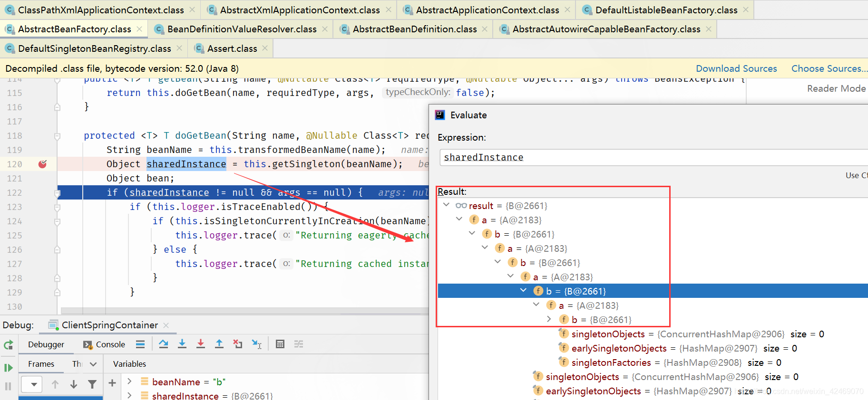Image resolution: width=868 pixels, height=400 pixels.
Task: Click the breakpoint marker on line 120
Action: pyautogui.click(x=42, y=164)
